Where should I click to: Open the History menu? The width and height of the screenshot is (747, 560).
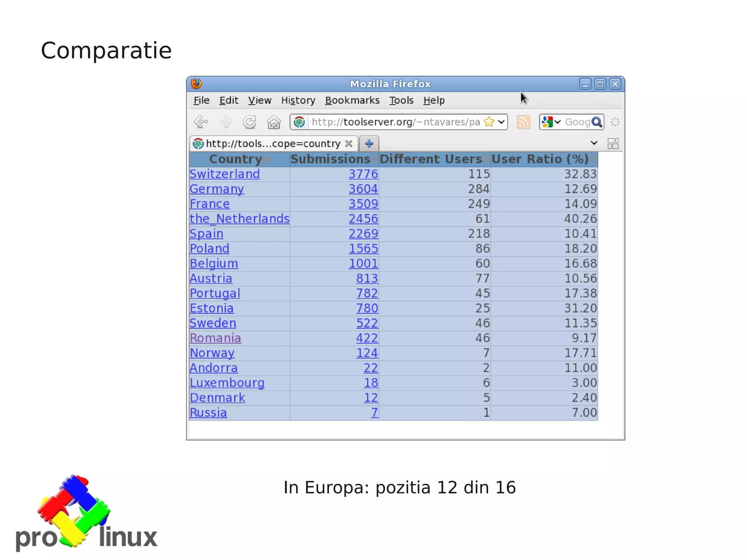coord(298,100)
